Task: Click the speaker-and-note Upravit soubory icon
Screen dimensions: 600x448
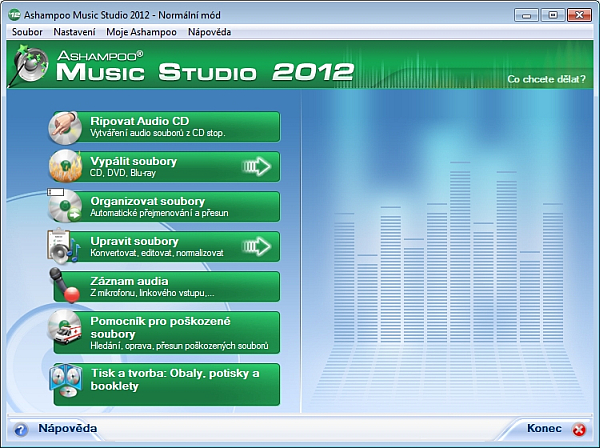Action: pos(64,247)
